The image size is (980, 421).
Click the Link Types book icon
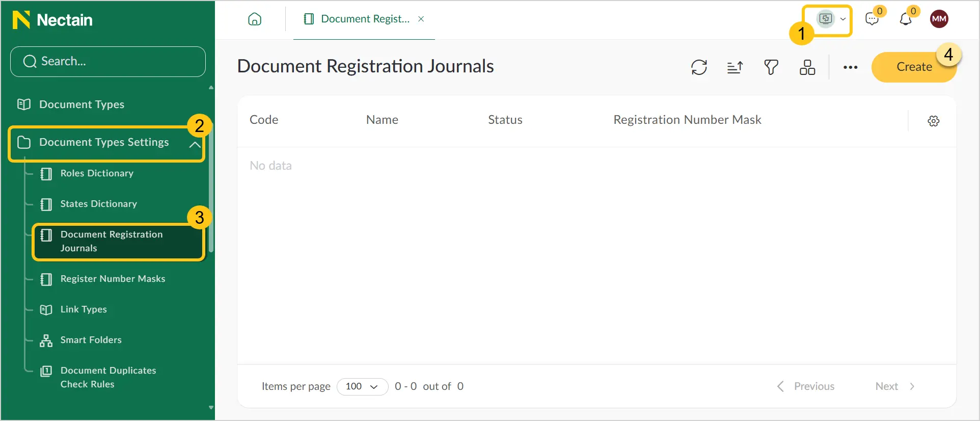point(46,310)
